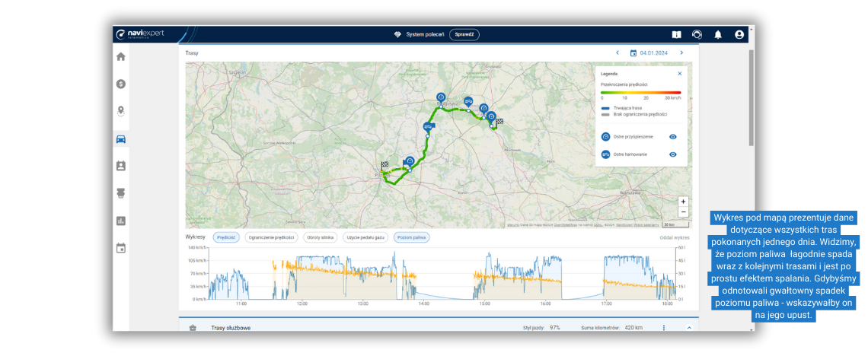Click Oddal wykres to zoom out chart

(674, 237)
